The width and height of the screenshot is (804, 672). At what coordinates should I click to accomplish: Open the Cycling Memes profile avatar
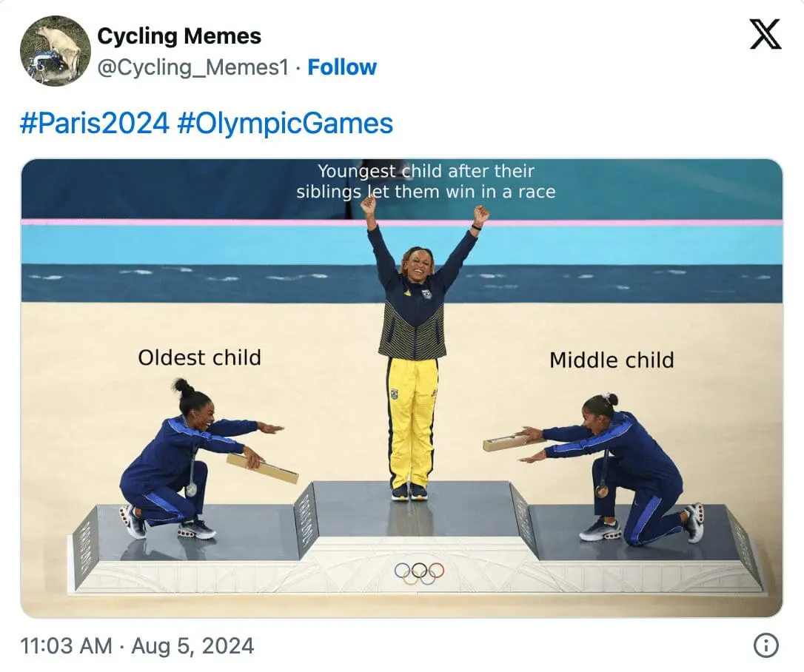[x=55, y=50]
